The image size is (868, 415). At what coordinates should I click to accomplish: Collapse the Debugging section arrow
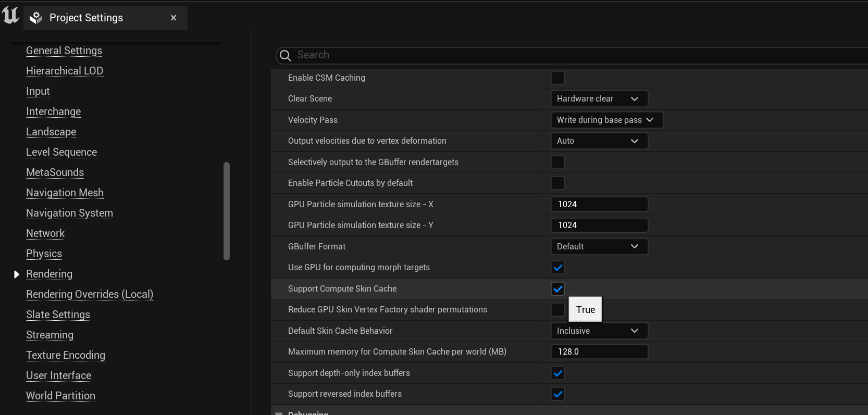click(279, 413)
